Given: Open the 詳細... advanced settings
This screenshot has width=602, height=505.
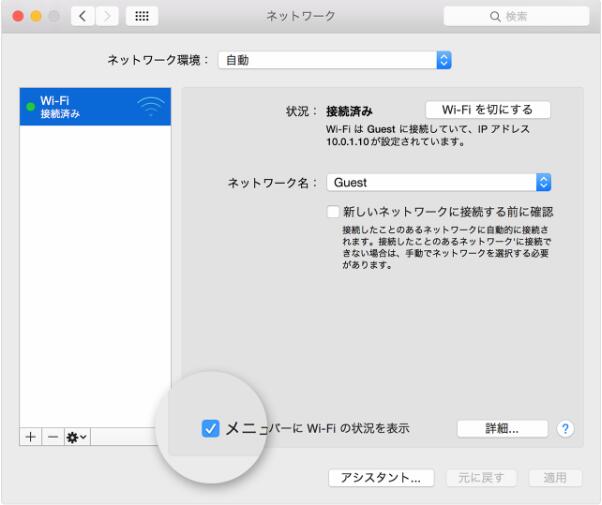Looking at the screenshot, I should [x=502, y=429].
